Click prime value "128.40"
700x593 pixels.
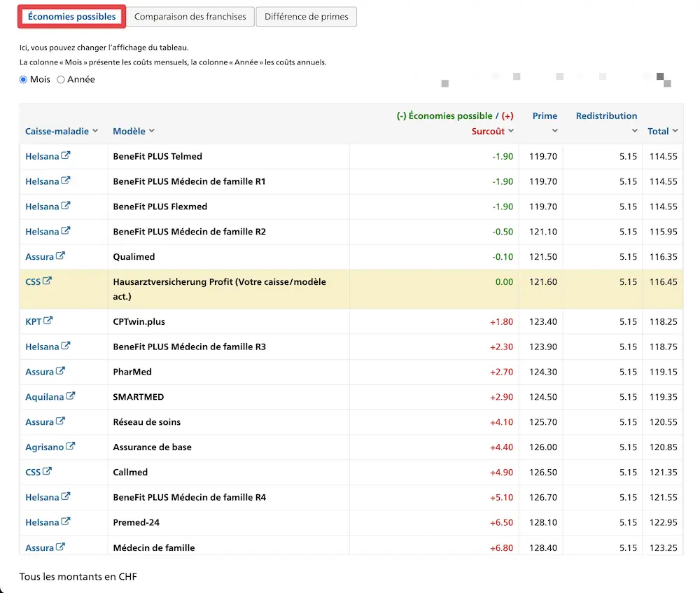click(543, 547)
